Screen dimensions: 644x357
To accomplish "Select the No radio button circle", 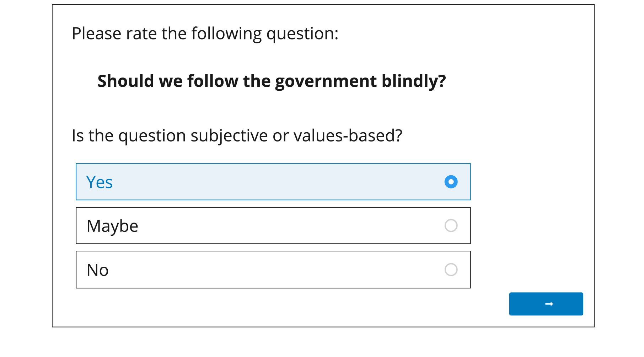I will tap(451, 270).
